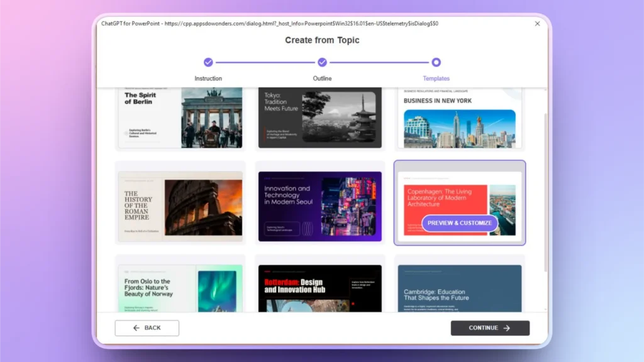Viewport: 644px width, 362px height.
Task: Choose the From Oslo to the Fjords template
Action: point(180,286)
